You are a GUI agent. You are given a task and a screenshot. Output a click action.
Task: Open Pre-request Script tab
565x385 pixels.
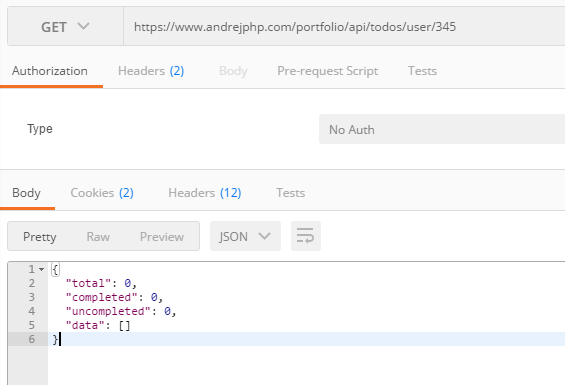(x=328, y=71)
